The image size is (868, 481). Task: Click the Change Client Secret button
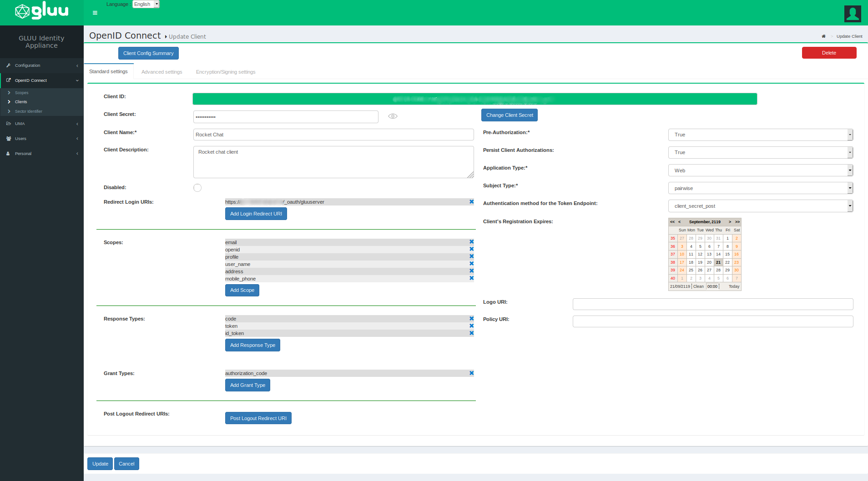point(509,115)
